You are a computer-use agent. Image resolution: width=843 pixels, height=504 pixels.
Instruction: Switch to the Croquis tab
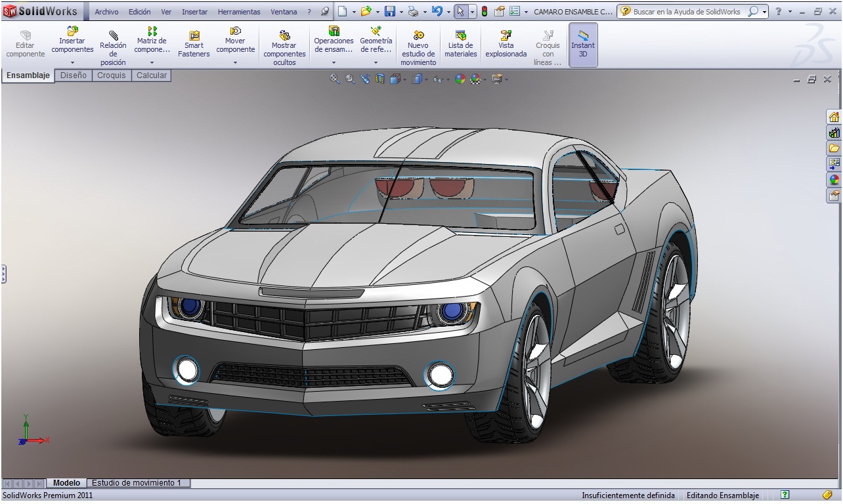point(112,75)
